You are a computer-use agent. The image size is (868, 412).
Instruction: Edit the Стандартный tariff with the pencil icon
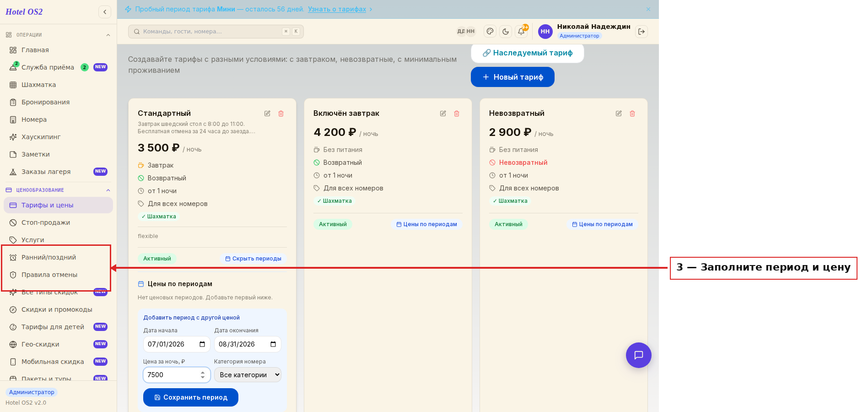tap(267, 114)
